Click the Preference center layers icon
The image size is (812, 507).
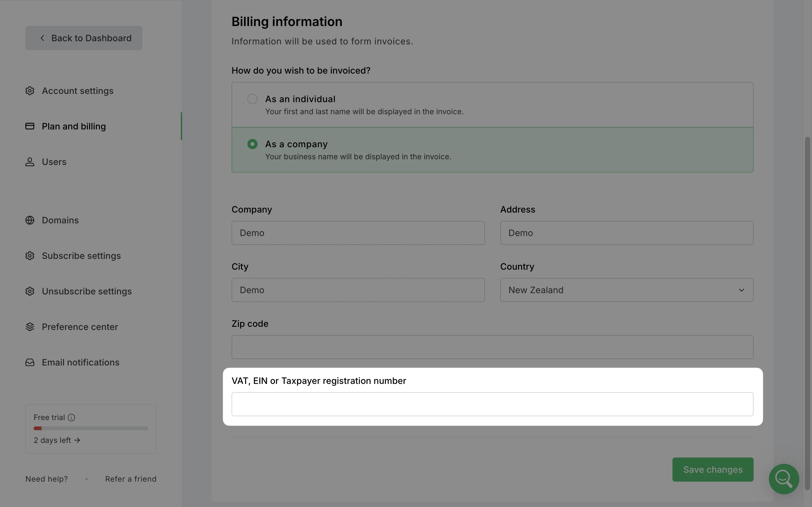pos(30,327)
